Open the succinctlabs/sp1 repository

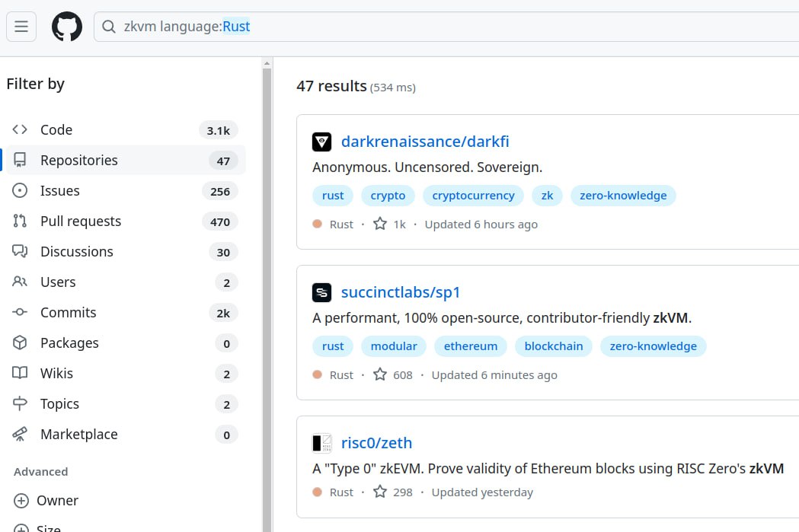pos(401,292)
